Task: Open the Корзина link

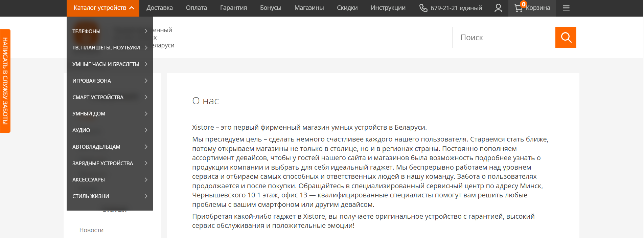Action: pyautogui.click(x=538, y=8)
